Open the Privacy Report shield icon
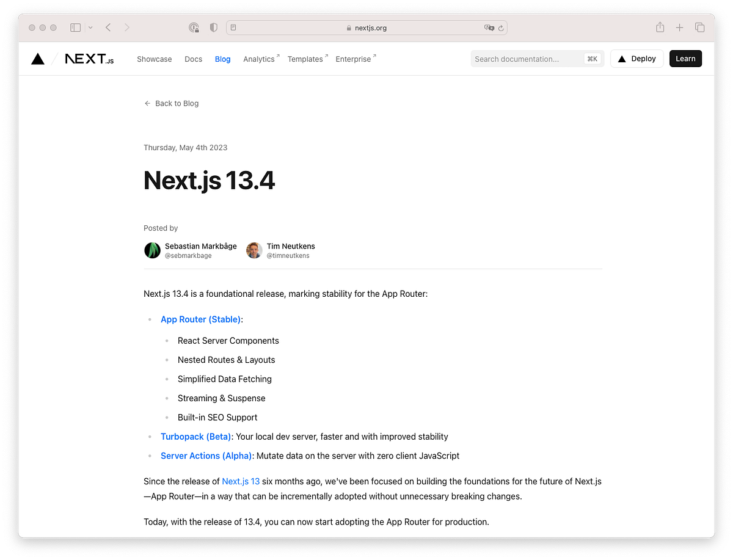This screenshot has width=733, height=560. click(x=215, y=27)
